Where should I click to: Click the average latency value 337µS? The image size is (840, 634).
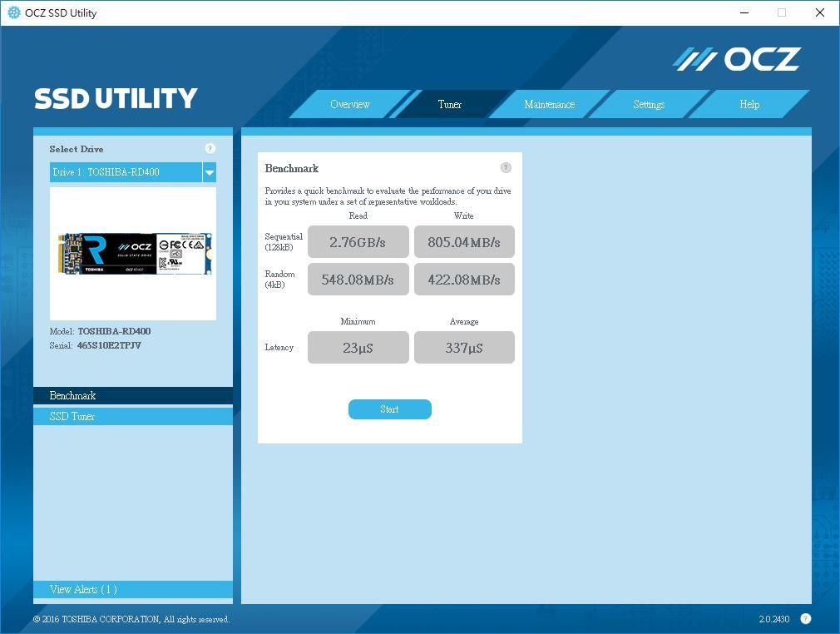464,347
